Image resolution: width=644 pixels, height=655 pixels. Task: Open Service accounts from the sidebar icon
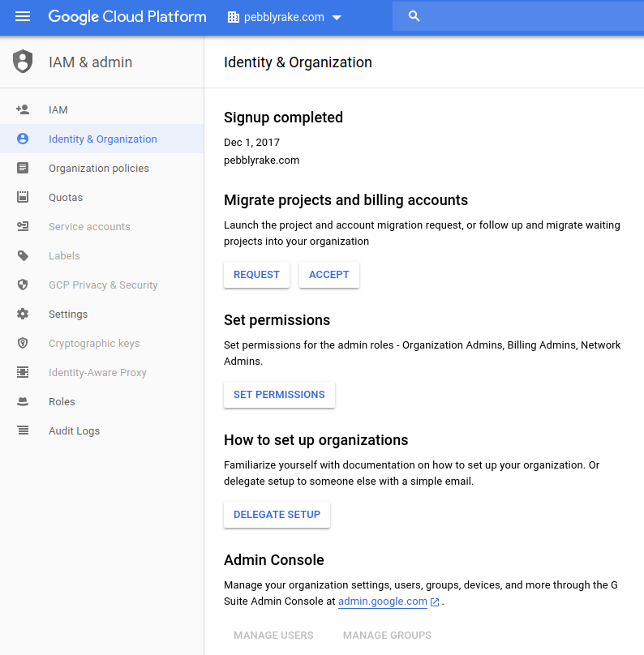[x=23, y=226]
